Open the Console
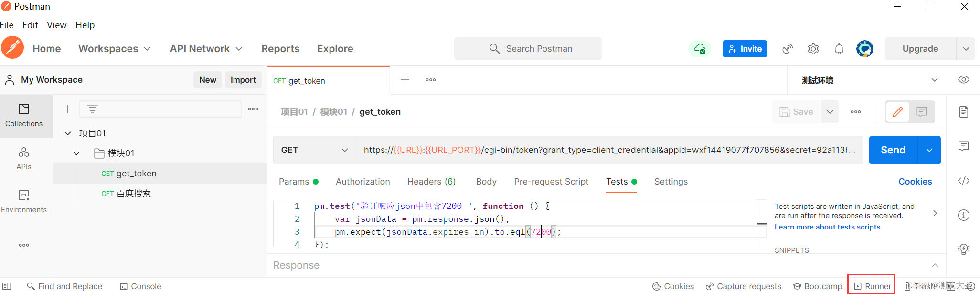Viewport: 980px width, 294px height. click(x=140, y=286)
